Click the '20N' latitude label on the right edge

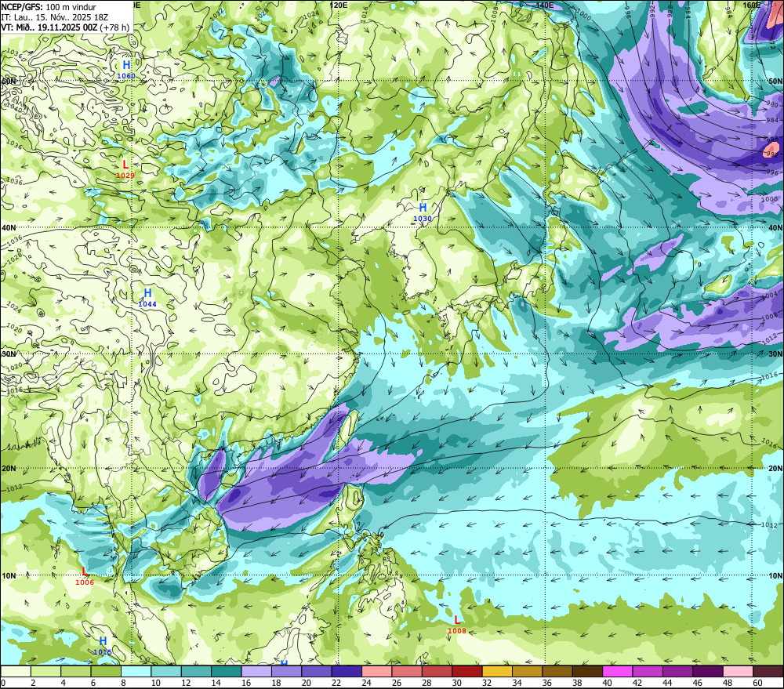pyautogui.click(x=775, y=469)
